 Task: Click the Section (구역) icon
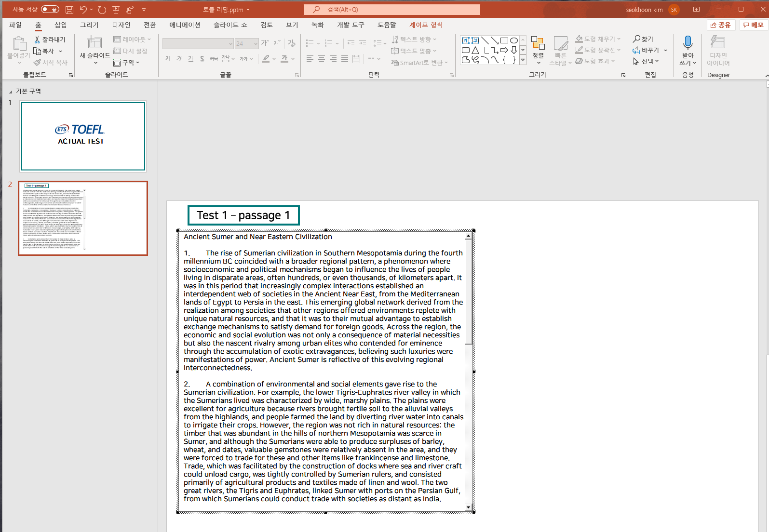117,63
